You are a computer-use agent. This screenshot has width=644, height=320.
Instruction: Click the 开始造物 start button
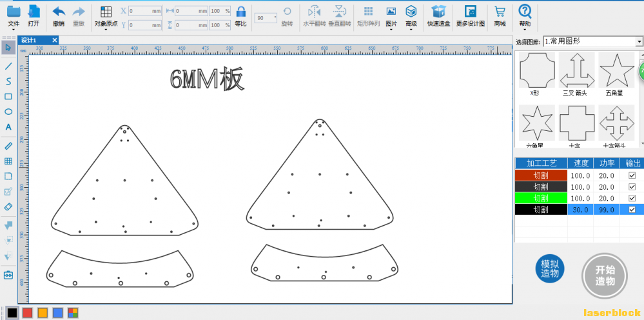605,275
